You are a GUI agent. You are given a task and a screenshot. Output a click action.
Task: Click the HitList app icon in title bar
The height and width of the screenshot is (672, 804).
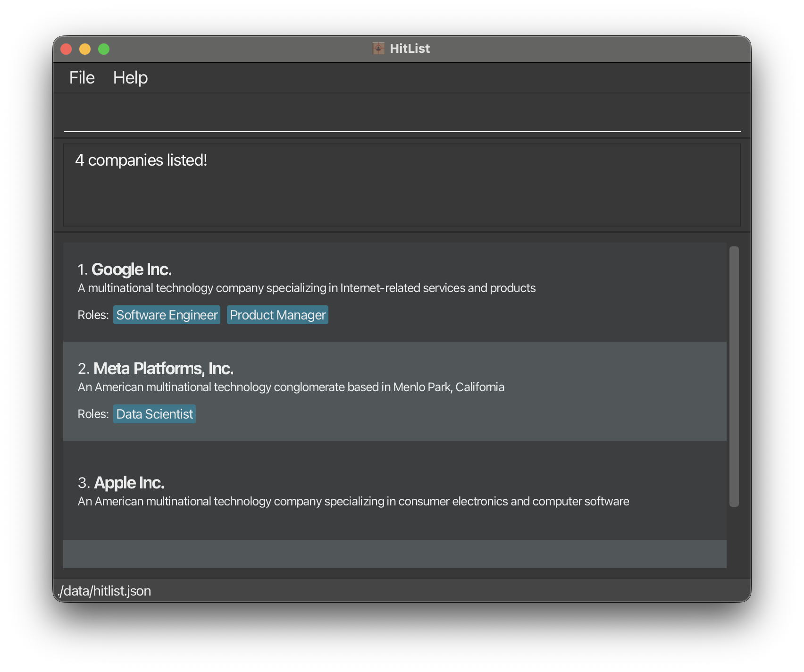click(x=378, y=48)
